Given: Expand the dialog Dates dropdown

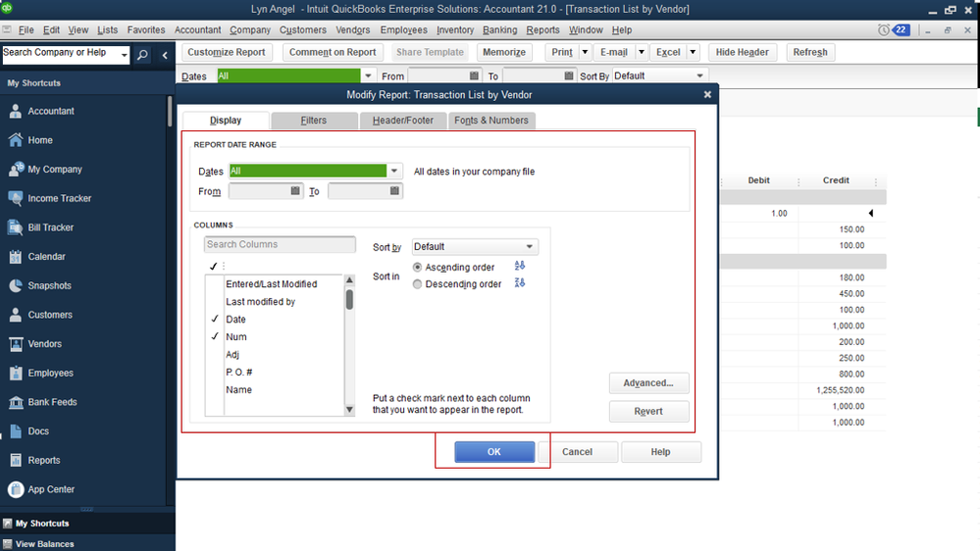Looking at the screenshot, I should (x=394, y=172).
